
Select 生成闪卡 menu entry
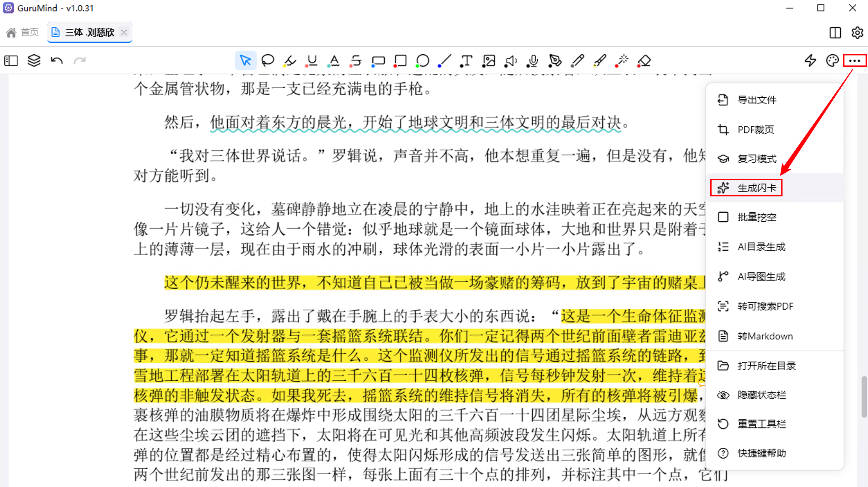click(775, 188)
